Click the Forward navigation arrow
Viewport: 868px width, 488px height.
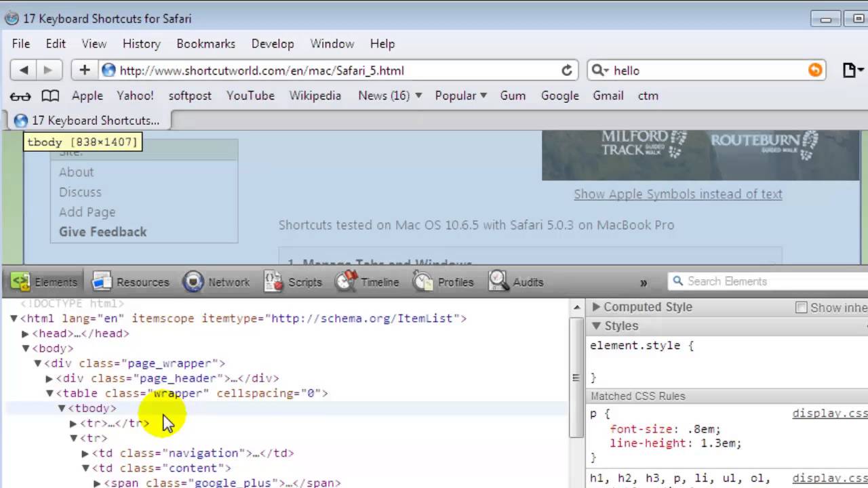coord(48,70)
